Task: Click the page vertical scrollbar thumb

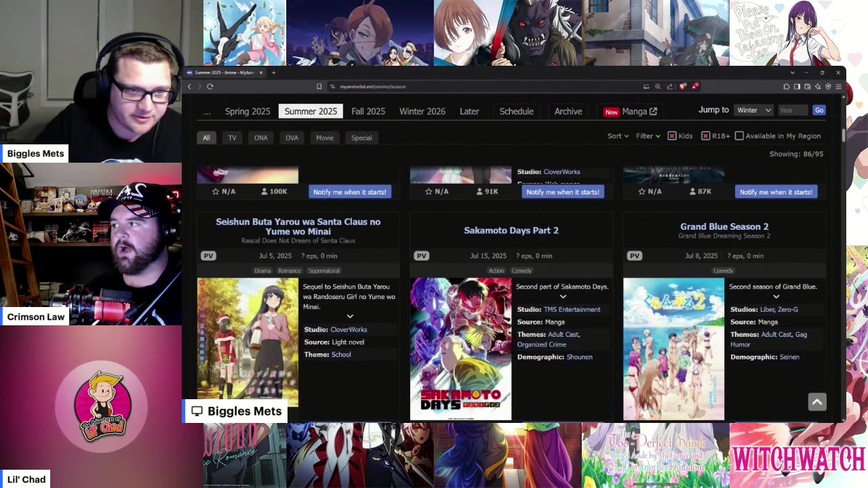Action: (844, 135)
